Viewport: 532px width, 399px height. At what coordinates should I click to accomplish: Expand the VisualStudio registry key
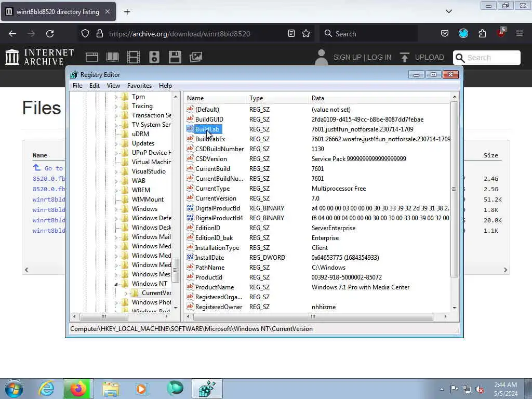coord(116,171)
